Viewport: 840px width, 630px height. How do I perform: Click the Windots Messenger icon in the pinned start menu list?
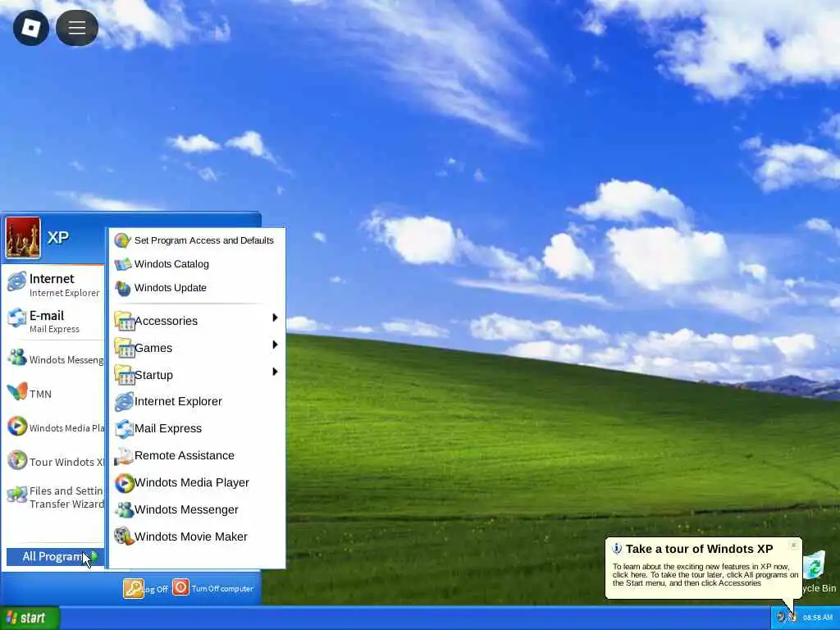coord(16,358)
